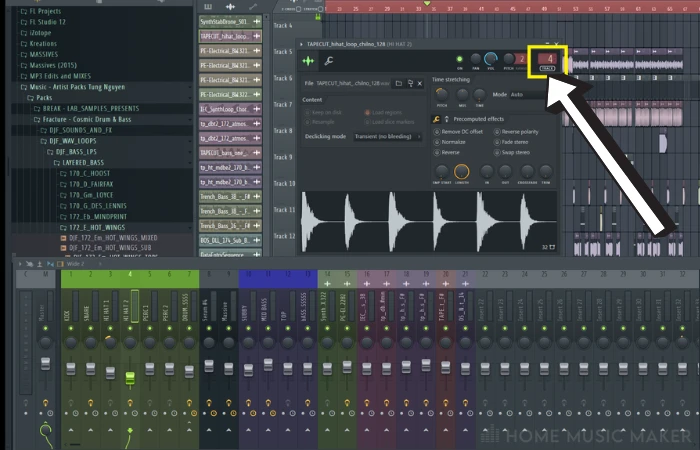Open the mixer options menu arrow
This screenshot has height=450, width=700.
[x=20, y=264]
